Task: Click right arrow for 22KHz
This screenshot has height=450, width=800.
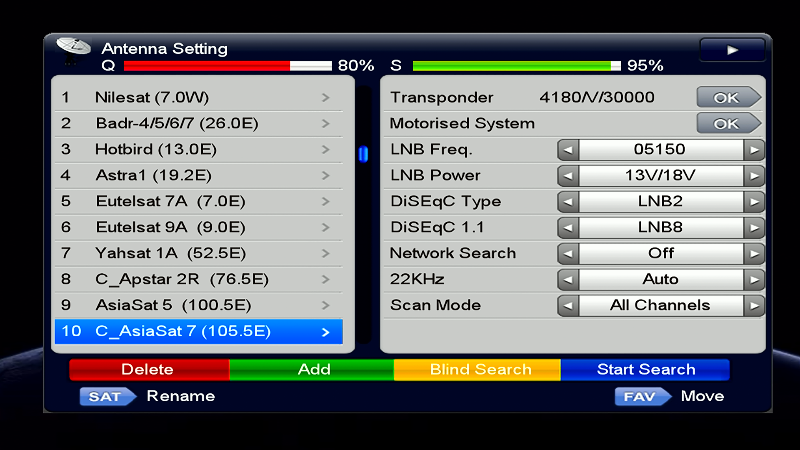Action: click(754, 280)
